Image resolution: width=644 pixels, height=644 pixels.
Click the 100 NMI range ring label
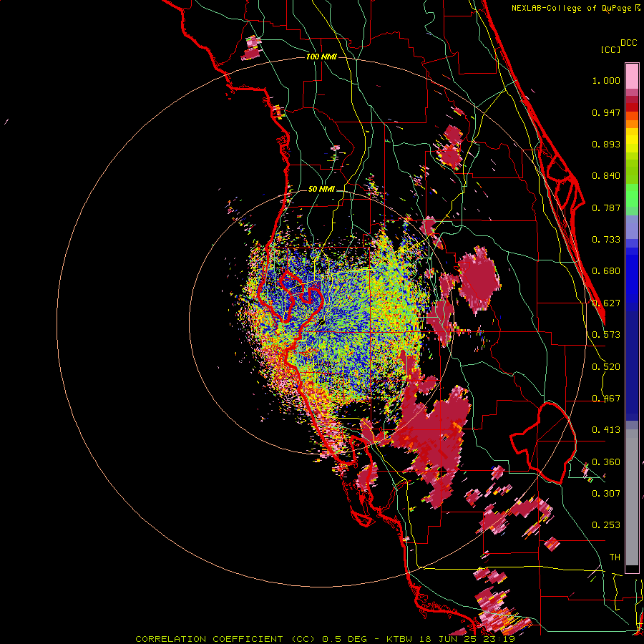(321, 57)
